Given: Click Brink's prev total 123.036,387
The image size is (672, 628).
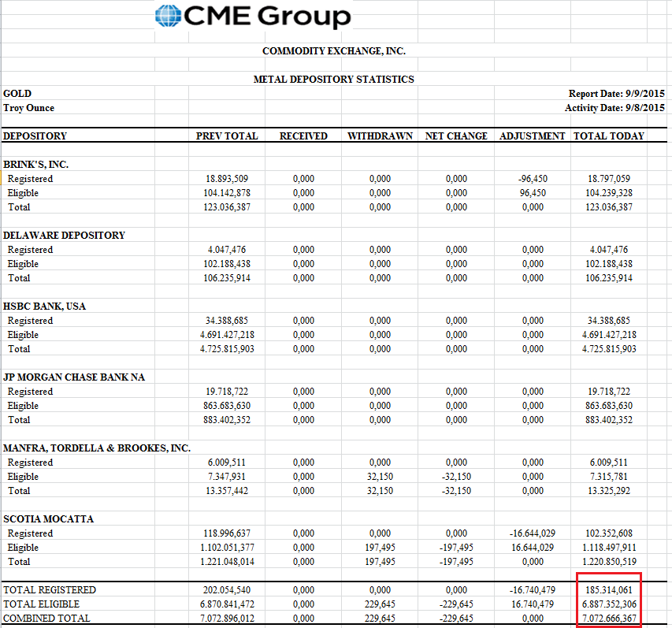Looking at the screenshot, I should 227,207.
